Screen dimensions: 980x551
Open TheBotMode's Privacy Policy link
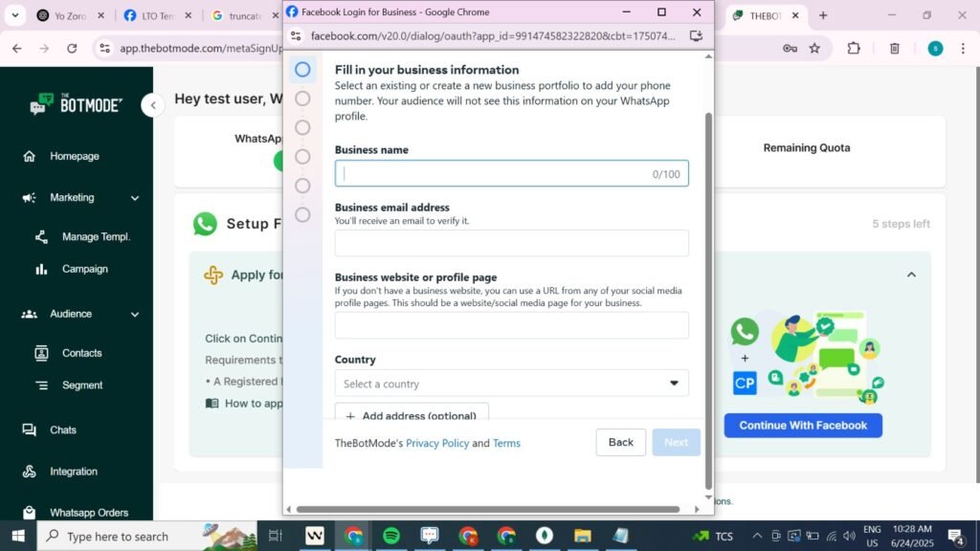coord(436,443)
